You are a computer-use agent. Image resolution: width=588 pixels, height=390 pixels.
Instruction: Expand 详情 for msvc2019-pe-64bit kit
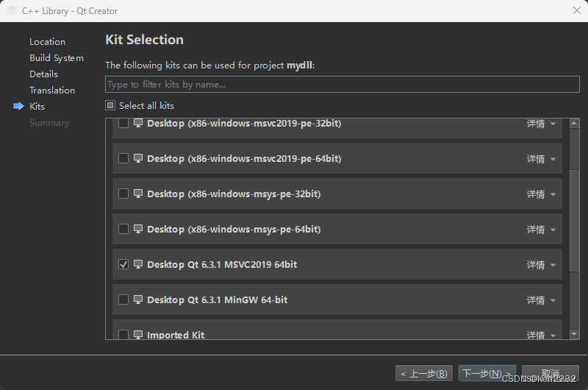coord(541,159)
